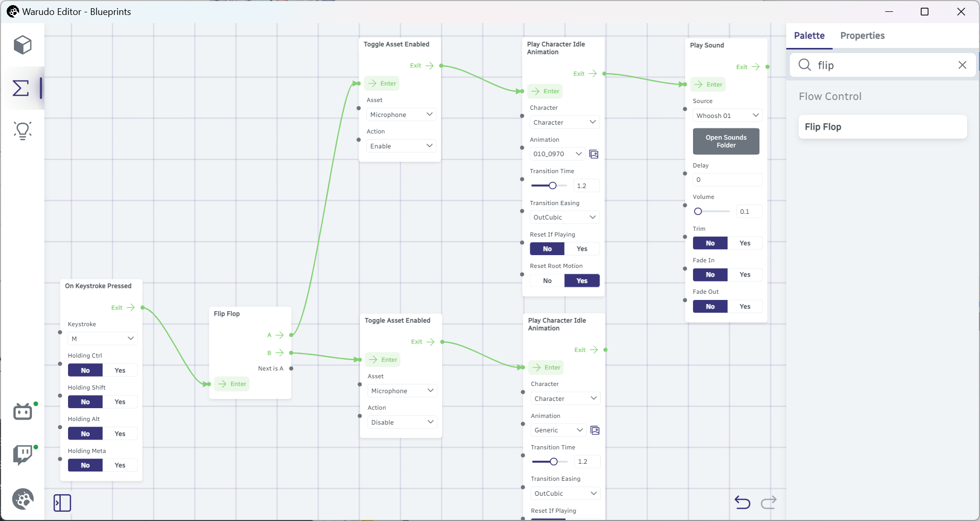Open animation browser icon next to 010_0970

click(x=594, y=154)
